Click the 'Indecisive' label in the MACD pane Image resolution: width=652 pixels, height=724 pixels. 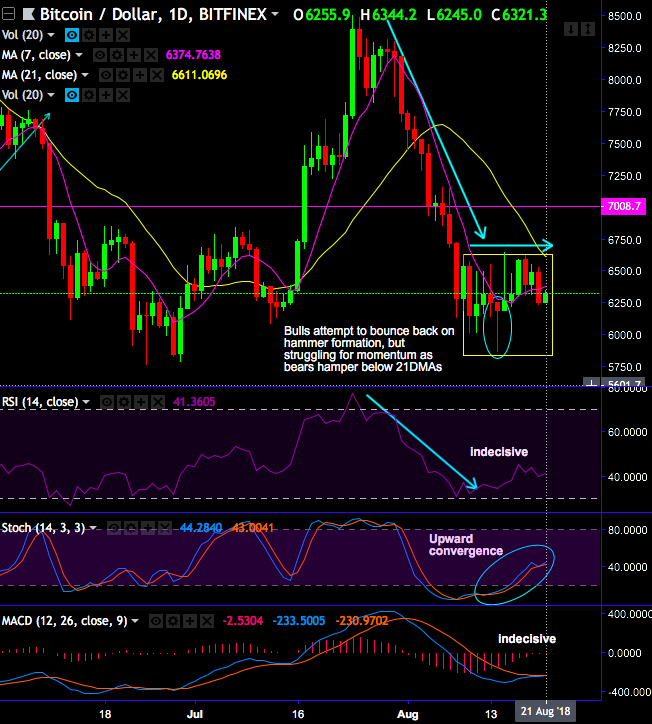click(x=527, y=639)
